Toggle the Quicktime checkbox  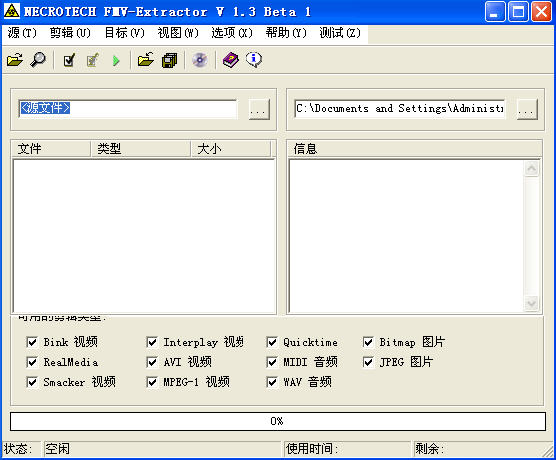(272, 342)
